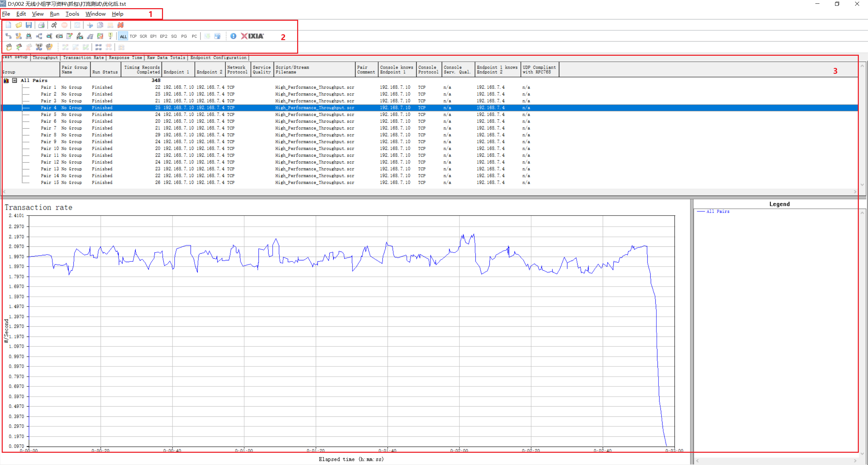This screenshot has width=868, height=465.
Task: Click the Add Multicast Group icon
Action: [39, 36]
